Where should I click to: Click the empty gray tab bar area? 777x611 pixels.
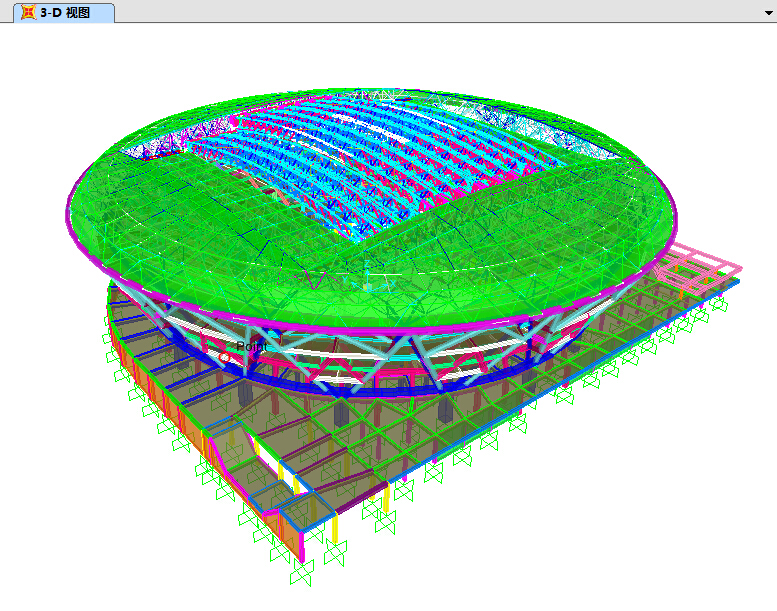coord(430,12)
